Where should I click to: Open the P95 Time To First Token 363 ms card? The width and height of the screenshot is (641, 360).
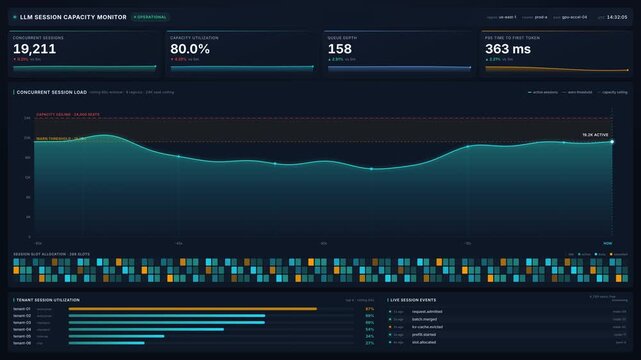[x=557, y=54]
